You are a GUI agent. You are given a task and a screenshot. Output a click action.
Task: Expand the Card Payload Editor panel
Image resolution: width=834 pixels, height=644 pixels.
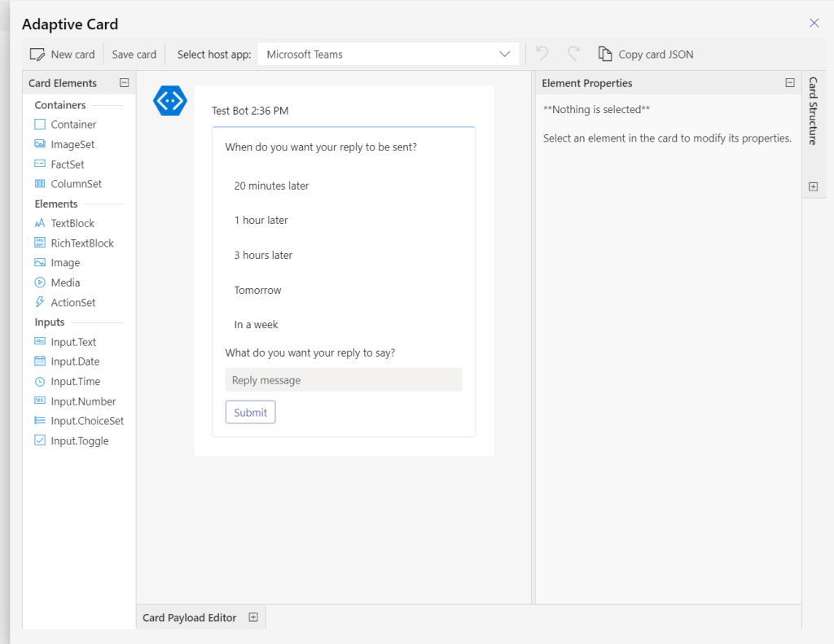pos(253,617)
